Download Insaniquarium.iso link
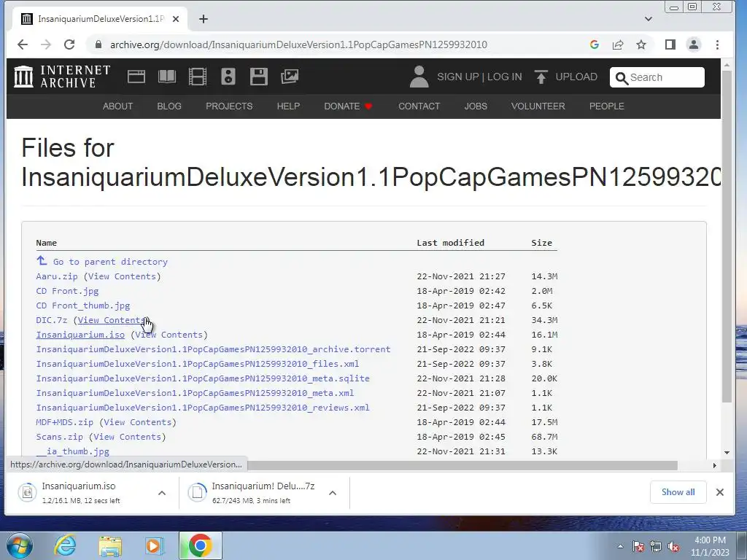Viewport: 747px width, 560px height. point(80,335)
